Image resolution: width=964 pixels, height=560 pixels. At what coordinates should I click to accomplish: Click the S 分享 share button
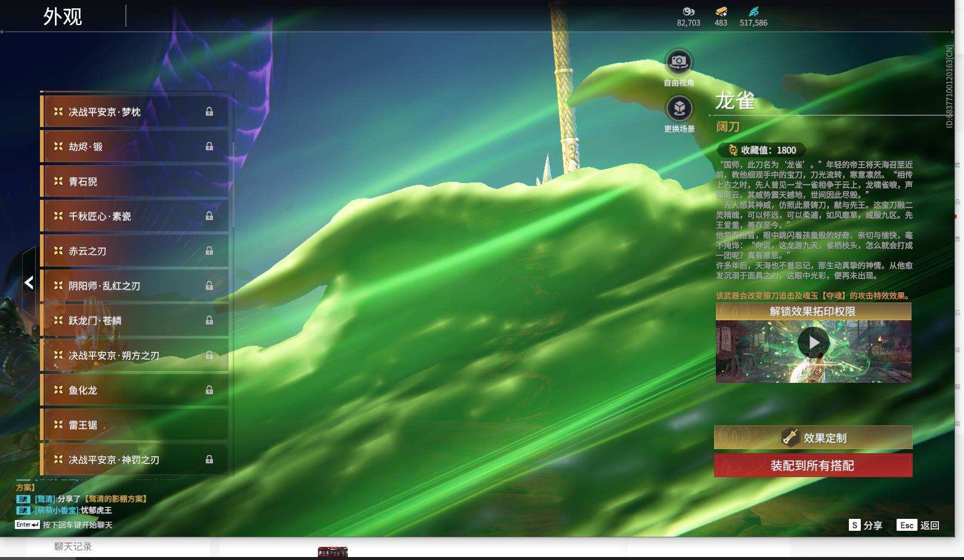[x=866, y=525]
